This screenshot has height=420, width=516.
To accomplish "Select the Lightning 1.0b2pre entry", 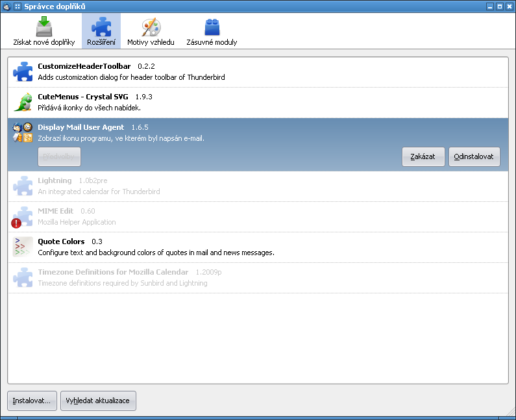I will pos(258,186).
